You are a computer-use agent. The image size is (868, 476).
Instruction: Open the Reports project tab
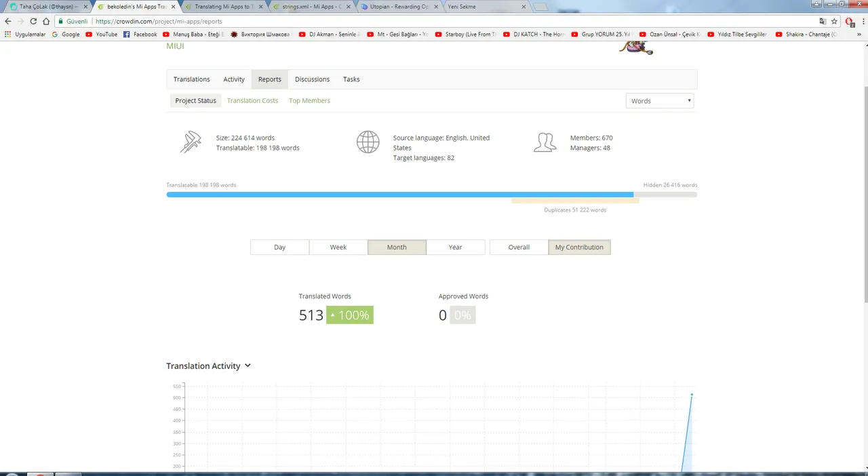pyautogui.click(x=269, y=79)
